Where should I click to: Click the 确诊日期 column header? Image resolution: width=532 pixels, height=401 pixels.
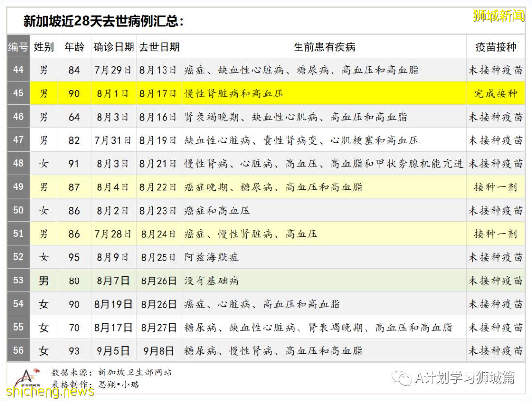pos(113,47)
